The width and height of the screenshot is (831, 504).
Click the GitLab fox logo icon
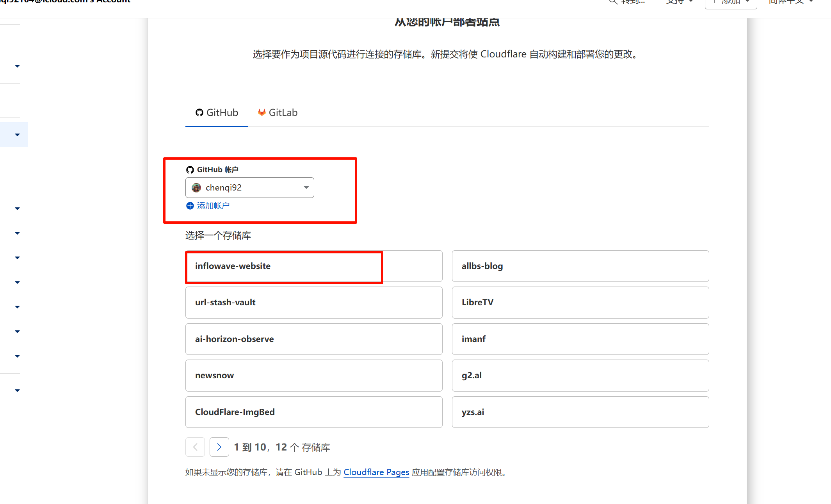262,113
